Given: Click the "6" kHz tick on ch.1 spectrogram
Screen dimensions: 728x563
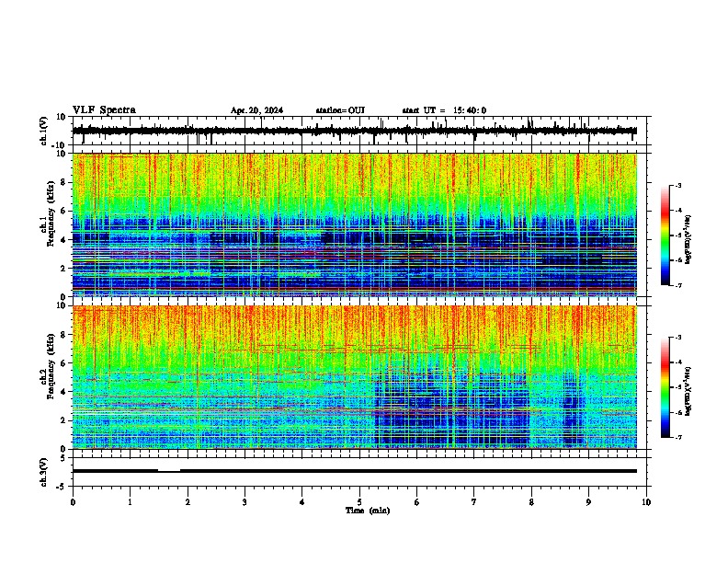Looking at the screenshot, I should click(x=63, y=212).
